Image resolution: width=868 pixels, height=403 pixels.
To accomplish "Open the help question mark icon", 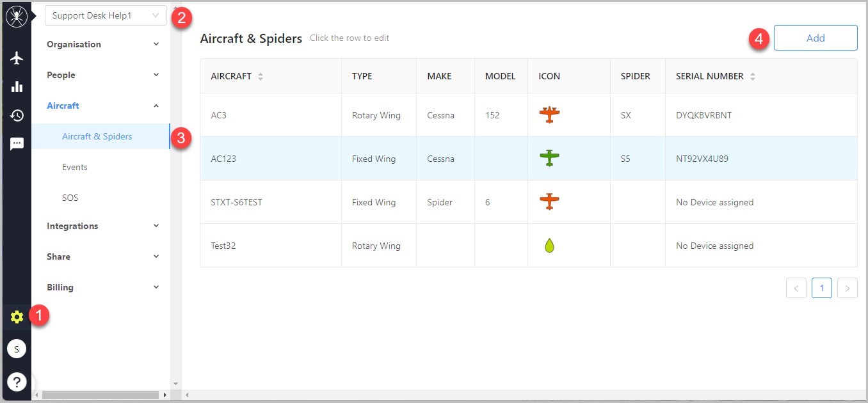I will click(x=17, y=382).
